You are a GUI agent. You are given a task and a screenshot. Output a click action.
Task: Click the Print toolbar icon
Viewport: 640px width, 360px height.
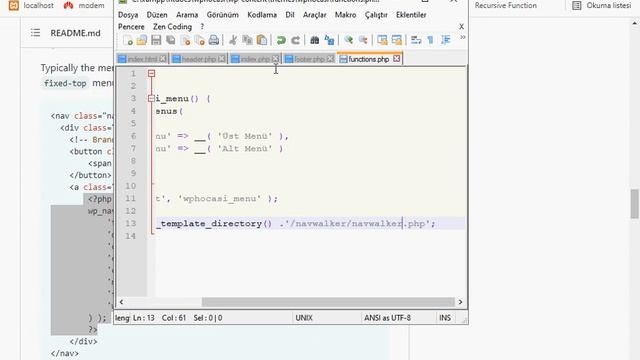tap(214, 40)
